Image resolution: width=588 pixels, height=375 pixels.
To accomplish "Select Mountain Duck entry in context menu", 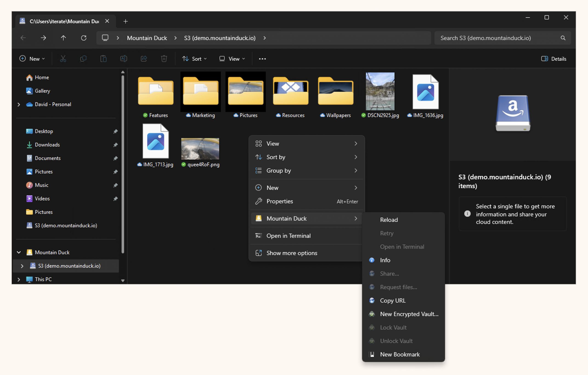I will [x=307, y=218].
